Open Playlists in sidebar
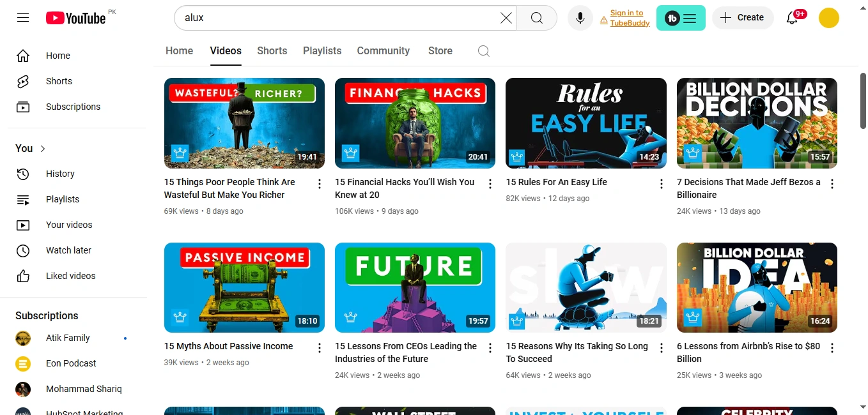 77,199
